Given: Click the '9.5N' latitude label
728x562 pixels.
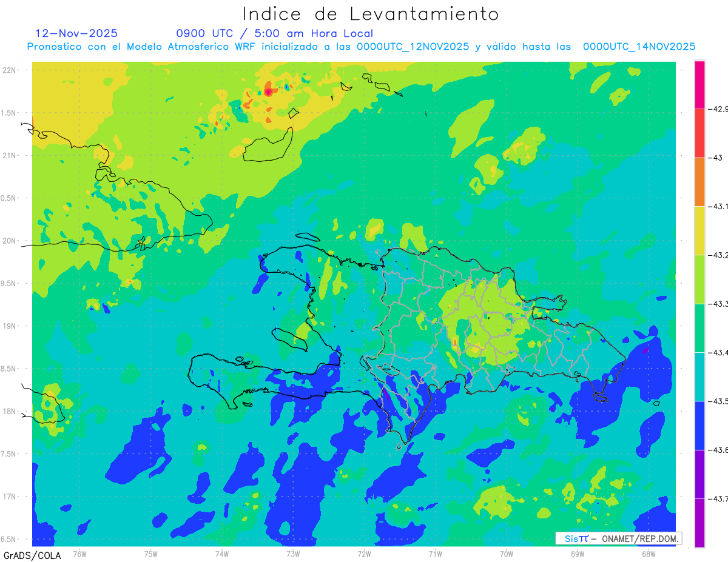Looking at the screenshot, I should click(x=9, y=283).
